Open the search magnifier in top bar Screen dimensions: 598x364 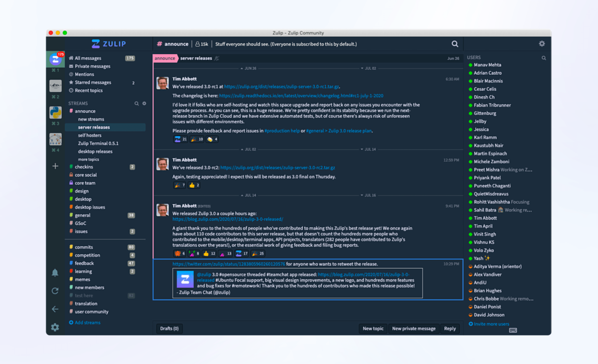click(454, 44)
